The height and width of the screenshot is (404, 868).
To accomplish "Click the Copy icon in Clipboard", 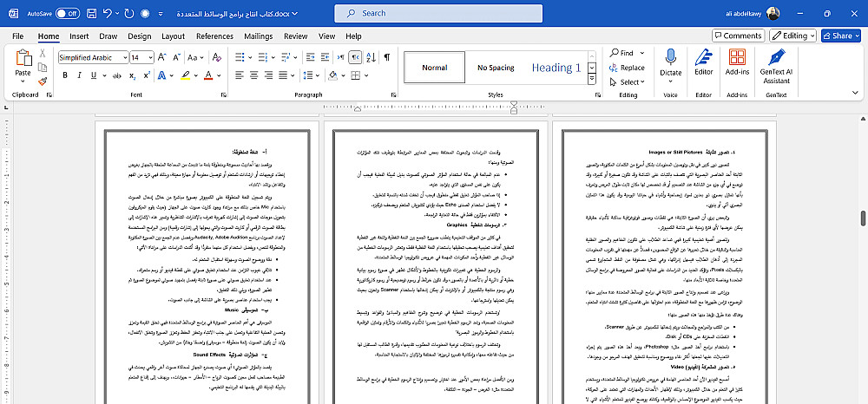I will point(42,68).
